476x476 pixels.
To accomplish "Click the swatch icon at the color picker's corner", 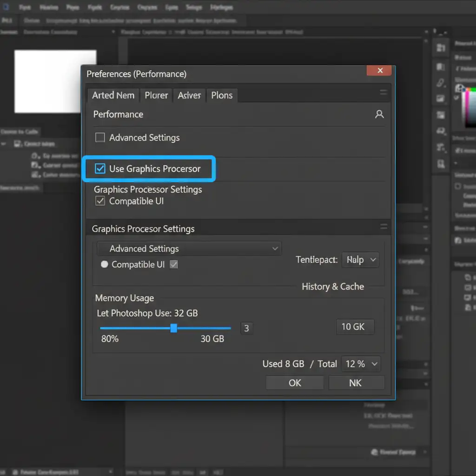I will tap(460, 88).
